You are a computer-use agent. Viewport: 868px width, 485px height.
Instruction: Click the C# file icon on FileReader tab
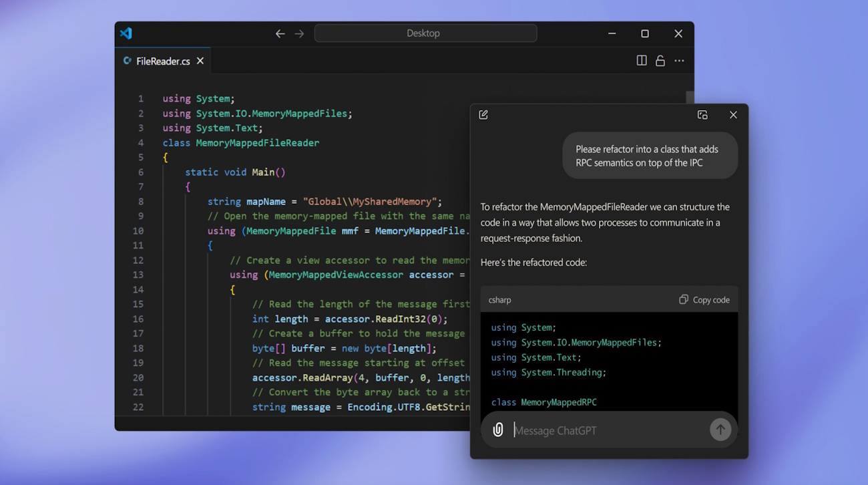[128, 61]
